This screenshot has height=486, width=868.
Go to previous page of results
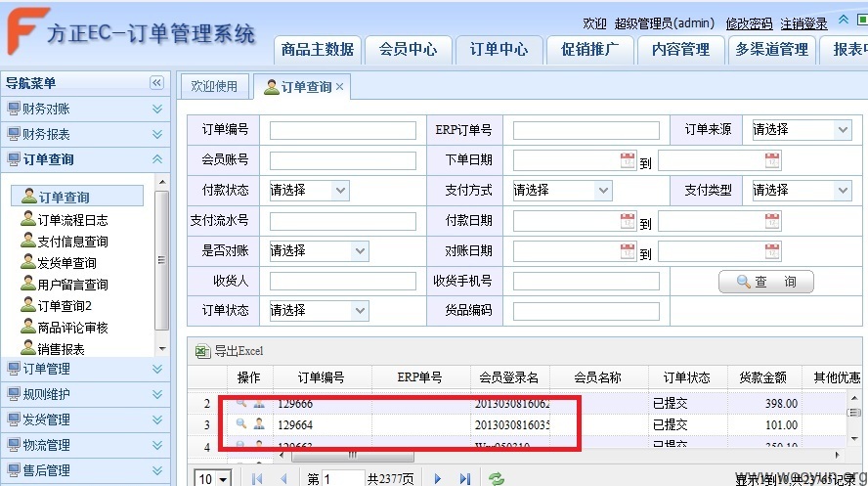point(283,479)
